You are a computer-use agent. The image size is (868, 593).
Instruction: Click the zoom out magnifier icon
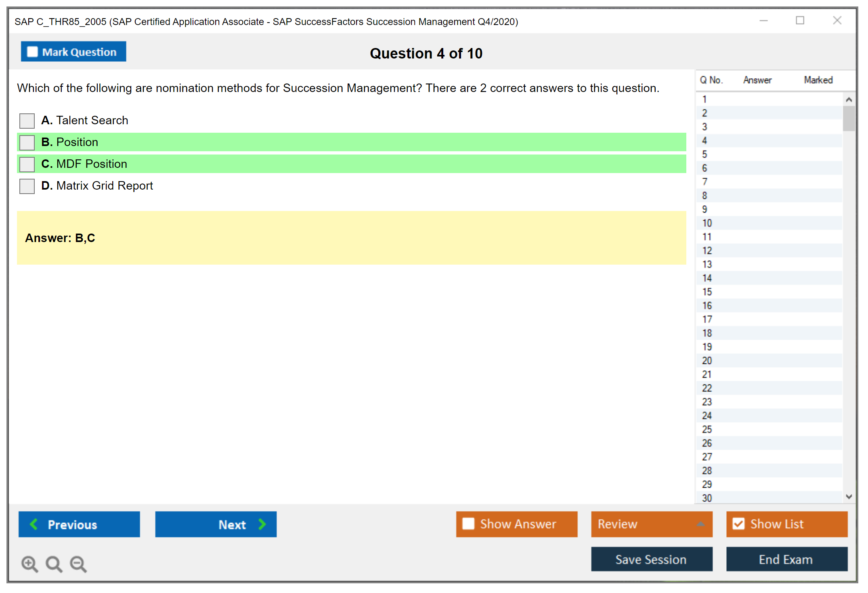tap(78, 564)
